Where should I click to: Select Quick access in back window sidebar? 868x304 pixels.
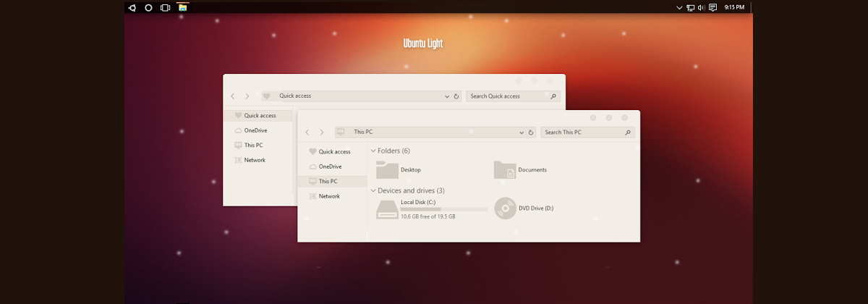258,116
